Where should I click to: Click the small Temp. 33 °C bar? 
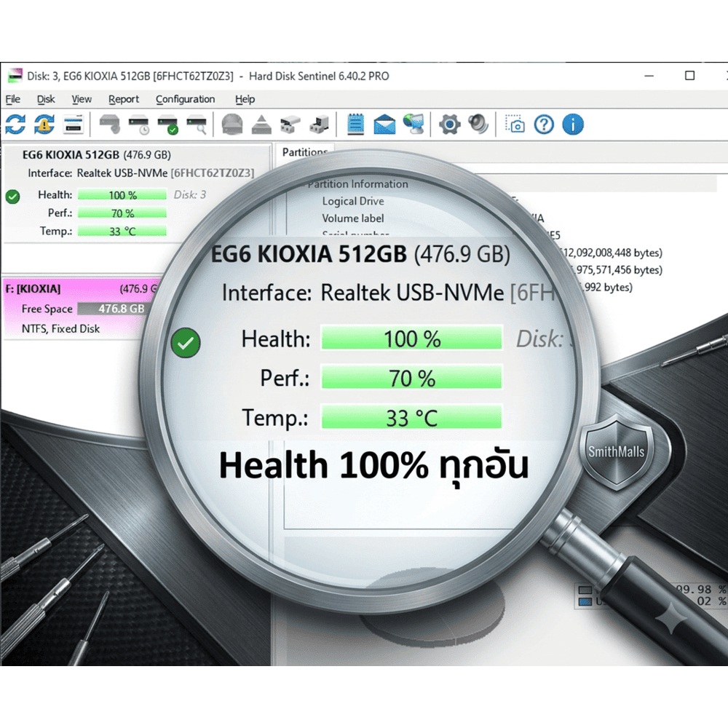point(122,232)
